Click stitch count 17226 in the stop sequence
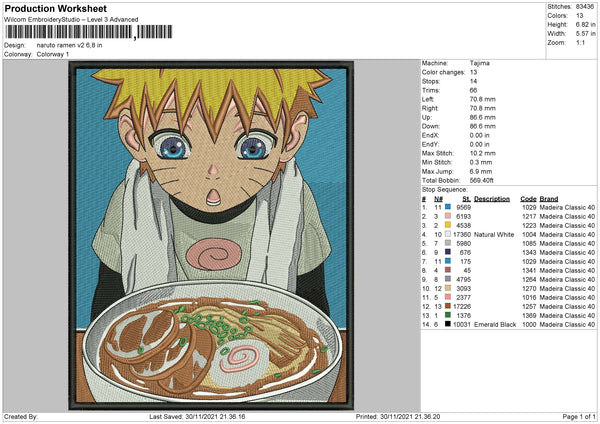Image resolution: width=600 pixels, height=424 pixels. [x=462, y=306]
